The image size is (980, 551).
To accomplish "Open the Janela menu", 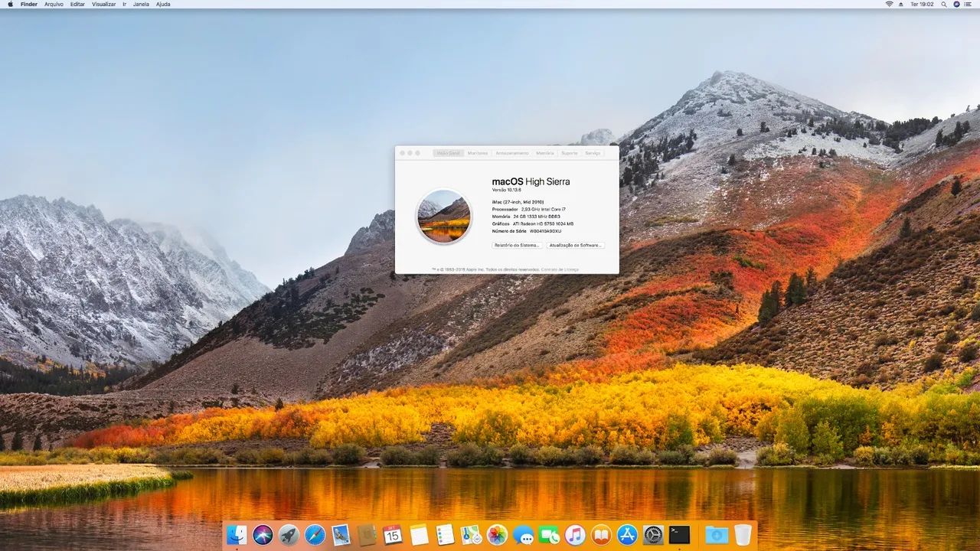I will click(141, 4).
